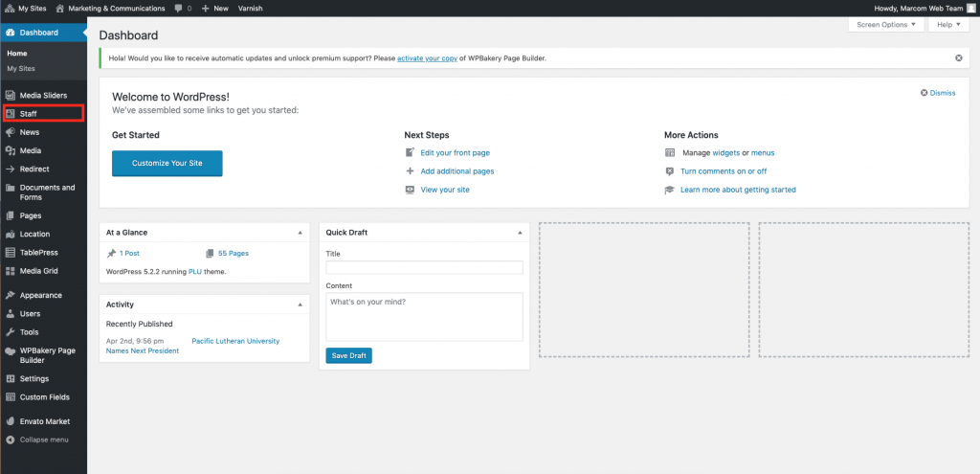Image resolution: width=980 pixels, height=474 pixels.
Task: Open the Edit your front page link
Action: tap(455, 152)
